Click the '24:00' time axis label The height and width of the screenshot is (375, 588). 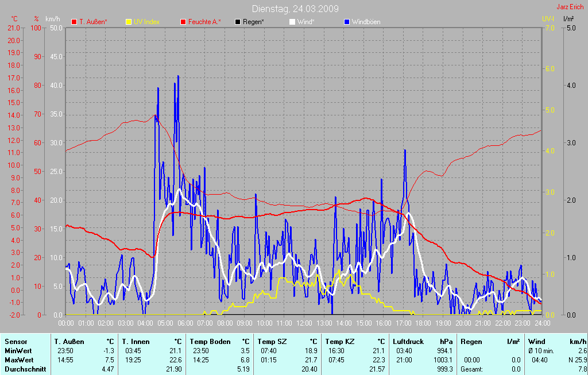tap(542, 323)
